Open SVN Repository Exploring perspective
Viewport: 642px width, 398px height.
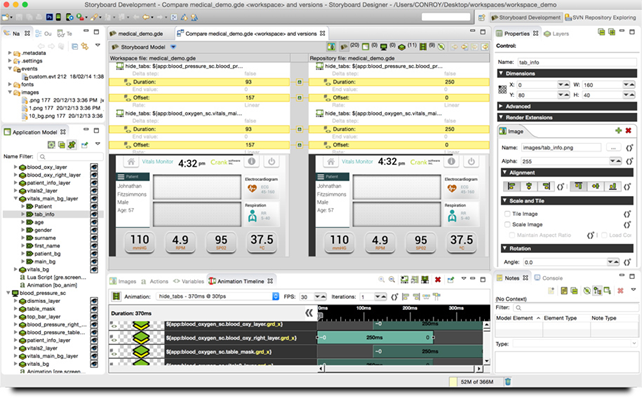point(600,17)
